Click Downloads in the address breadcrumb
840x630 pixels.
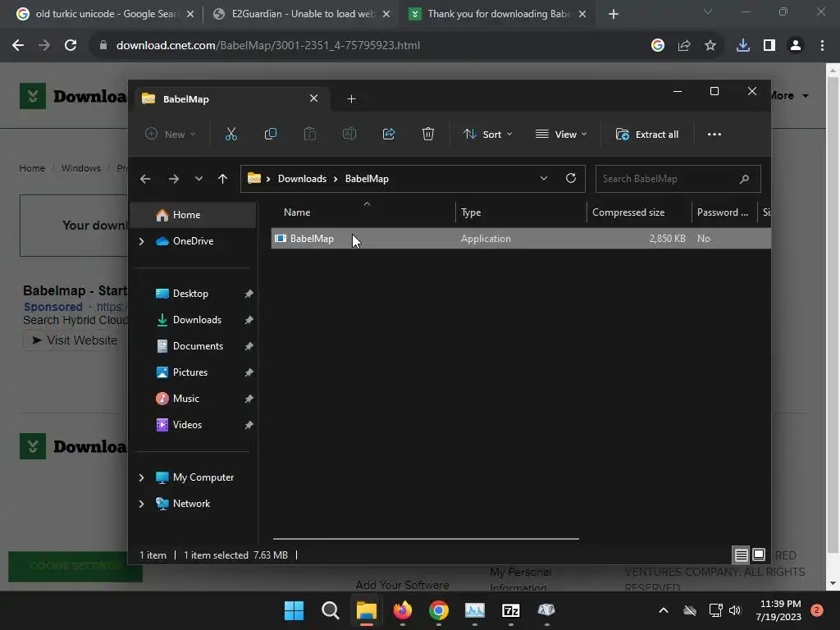[302, 179]
